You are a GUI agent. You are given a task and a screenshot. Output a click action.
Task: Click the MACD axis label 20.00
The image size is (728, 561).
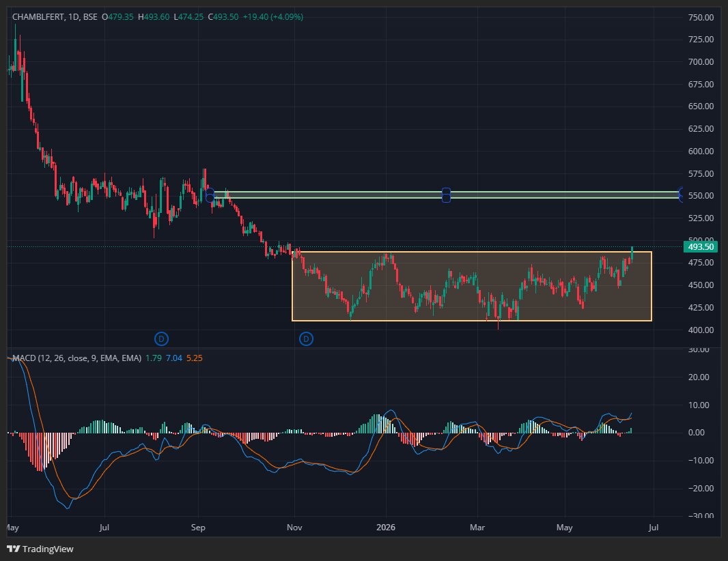698,377
